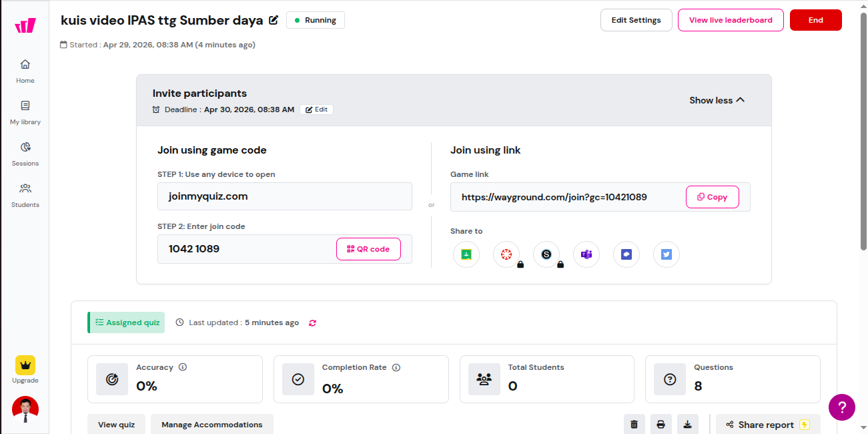Viewport: 868px width, 434px height.
Task: Click the red End button
Action: [x=815, y=20]
